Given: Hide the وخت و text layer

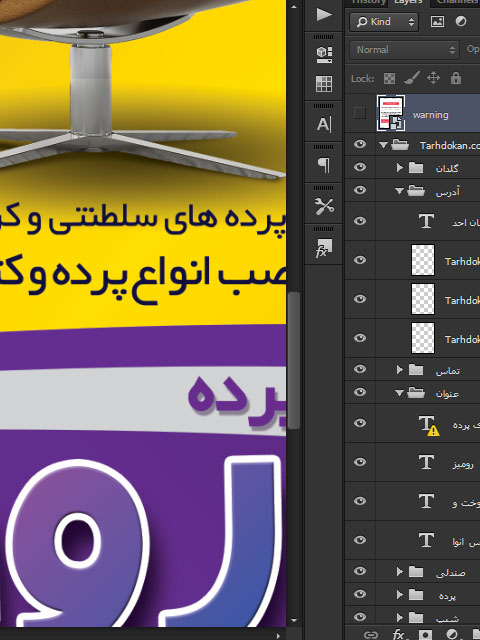Looking at the screenshot, I should (360, 501).
